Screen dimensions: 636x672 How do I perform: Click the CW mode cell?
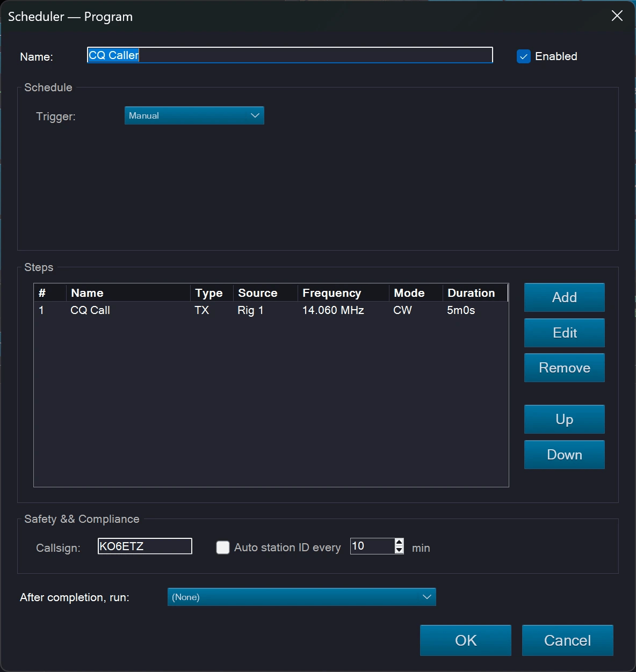pos(402,310)
